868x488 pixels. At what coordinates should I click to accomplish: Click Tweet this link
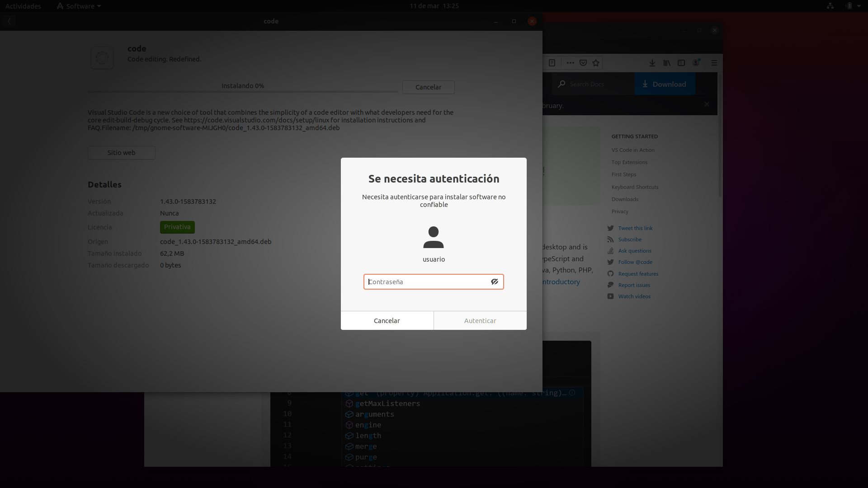(x=635, y=228)
